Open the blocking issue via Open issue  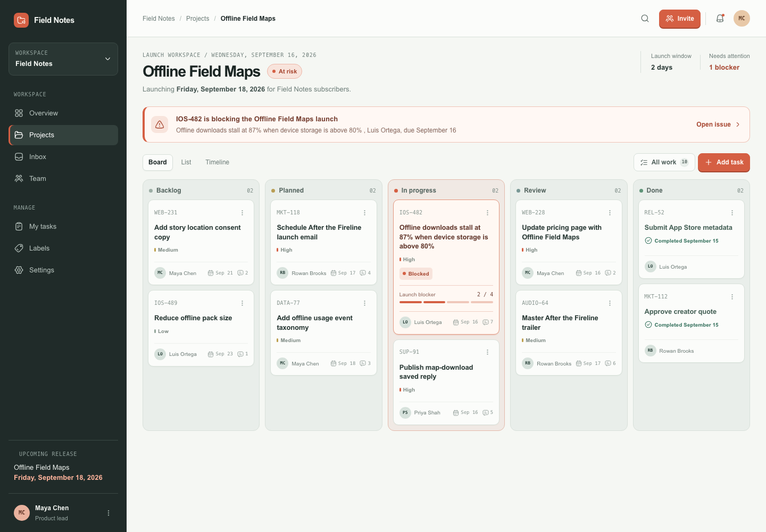[718, 124]
